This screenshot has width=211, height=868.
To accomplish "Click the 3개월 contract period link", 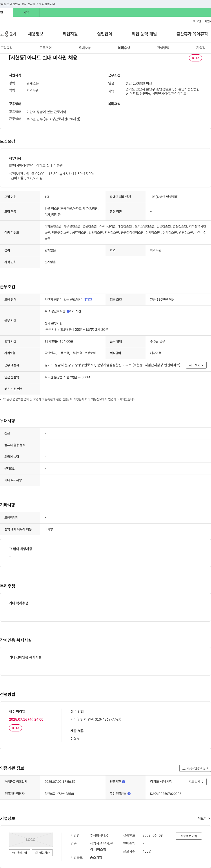I will pos(88,300).
